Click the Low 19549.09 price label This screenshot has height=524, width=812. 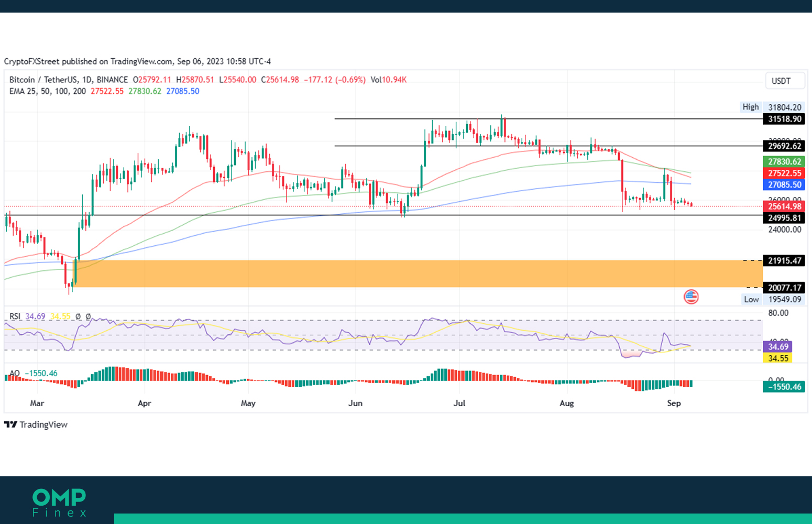(x=773, y=299)
